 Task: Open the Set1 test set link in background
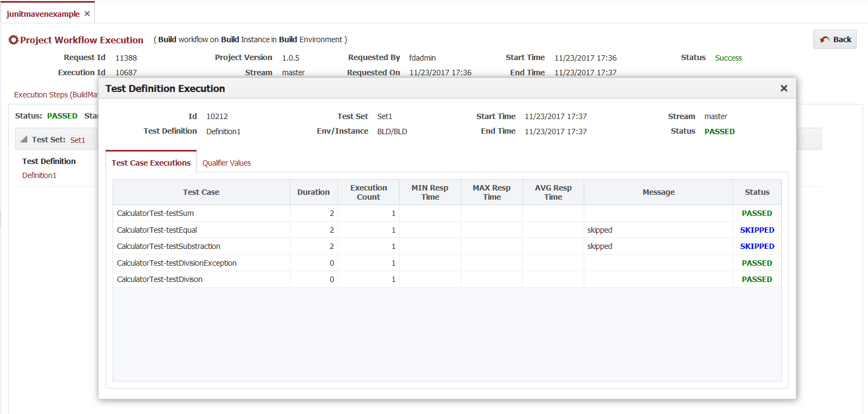pyautogui.click(x=77, y=140)
